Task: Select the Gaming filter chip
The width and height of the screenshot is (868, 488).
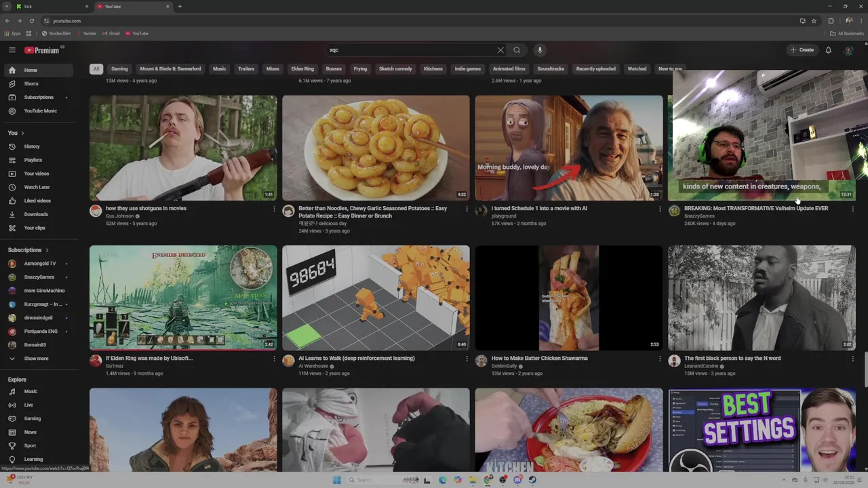Action: tap(119, 68)
